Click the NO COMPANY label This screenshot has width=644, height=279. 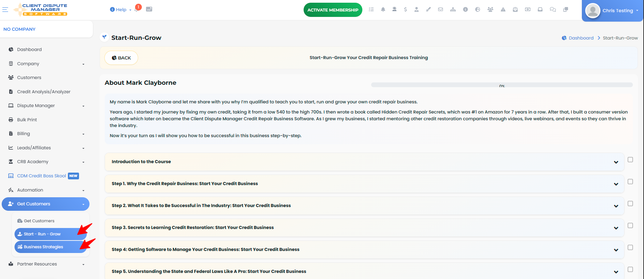(19, 29)
